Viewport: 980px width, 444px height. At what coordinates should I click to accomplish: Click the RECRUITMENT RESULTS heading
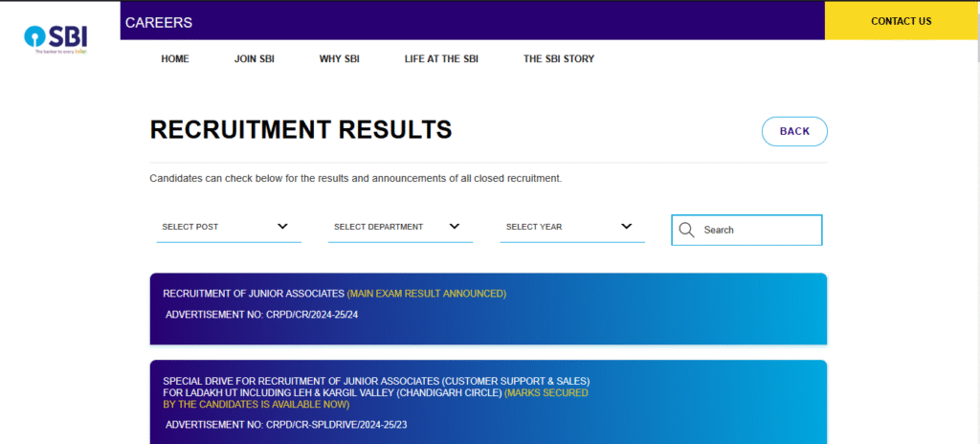click(301, 129)
